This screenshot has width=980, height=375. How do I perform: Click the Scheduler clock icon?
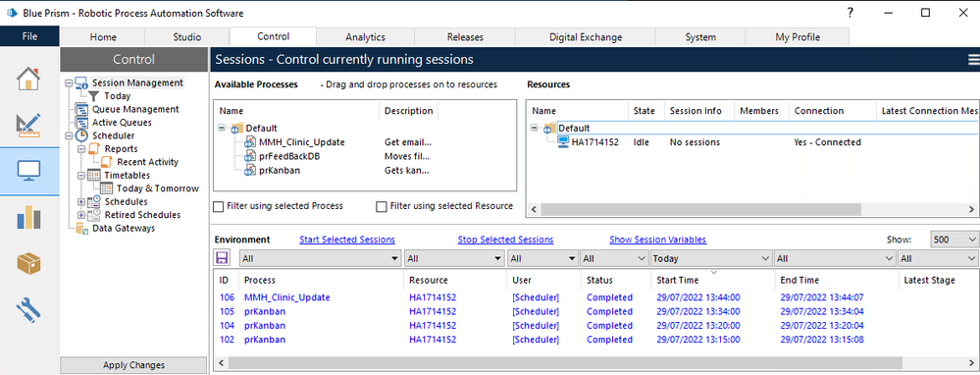81,135
